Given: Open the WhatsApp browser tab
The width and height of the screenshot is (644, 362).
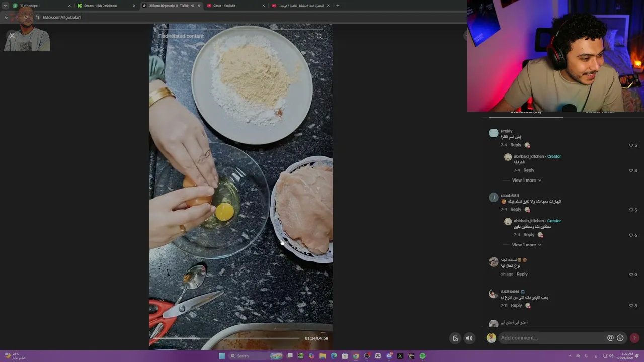Looking at the screenshot, I should click(42, 6).
